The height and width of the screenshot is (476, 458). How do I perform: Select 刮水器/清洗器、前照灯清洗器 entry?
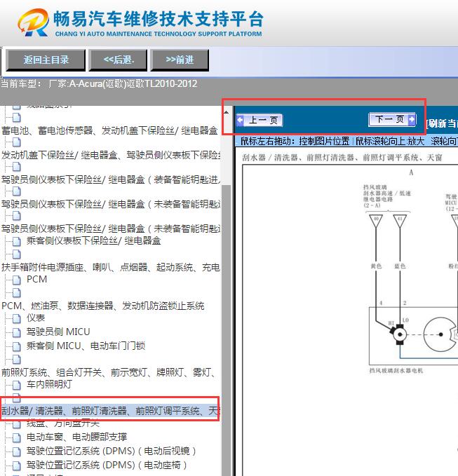click(x=110, y=411)
